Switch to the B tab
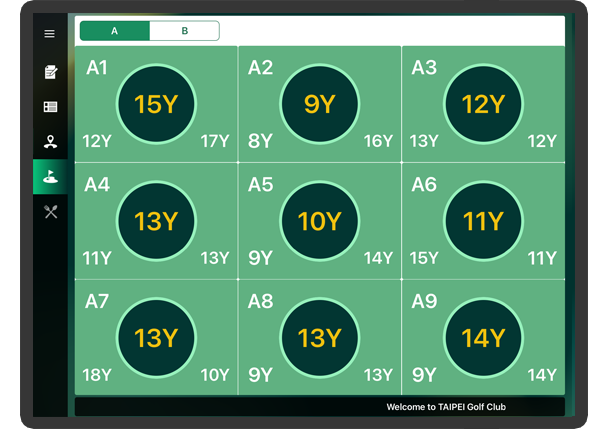The width and height of the screenshot is (605, 429). click(x=184, y=31)
